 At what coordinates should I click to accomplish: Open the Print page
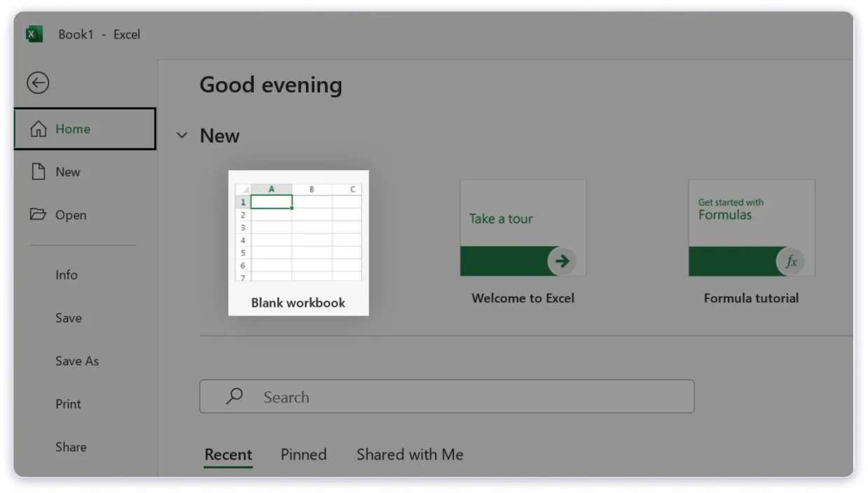[x=69, y=404]
